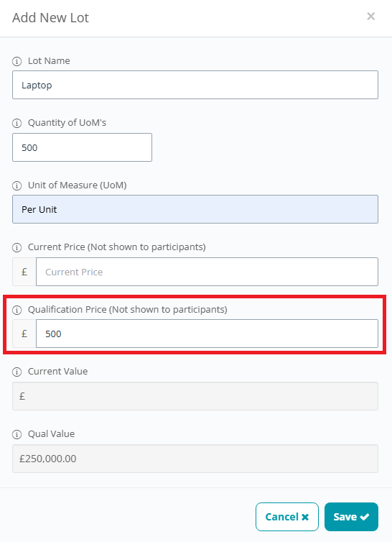The height and width of the screenshot is (542, 392).
Task: Click into the Current Price input field
Action: (207, 272)
